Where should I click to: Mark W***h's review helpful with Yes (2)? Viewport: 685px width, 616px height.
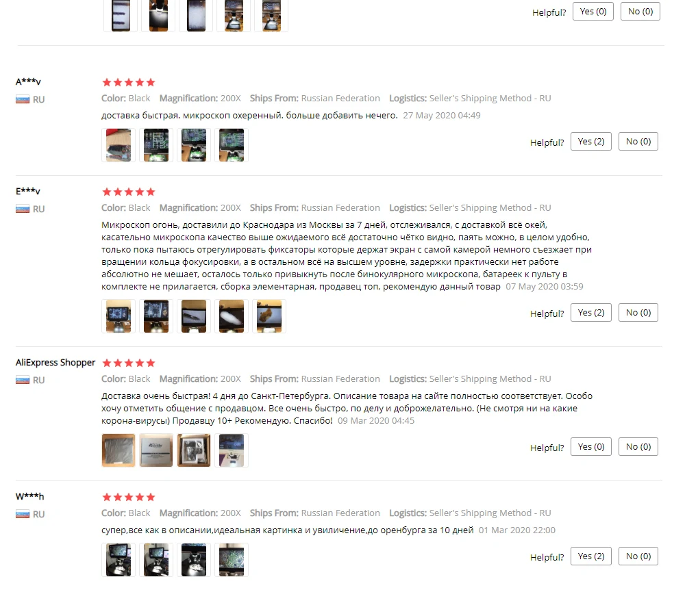pos(590,556)
